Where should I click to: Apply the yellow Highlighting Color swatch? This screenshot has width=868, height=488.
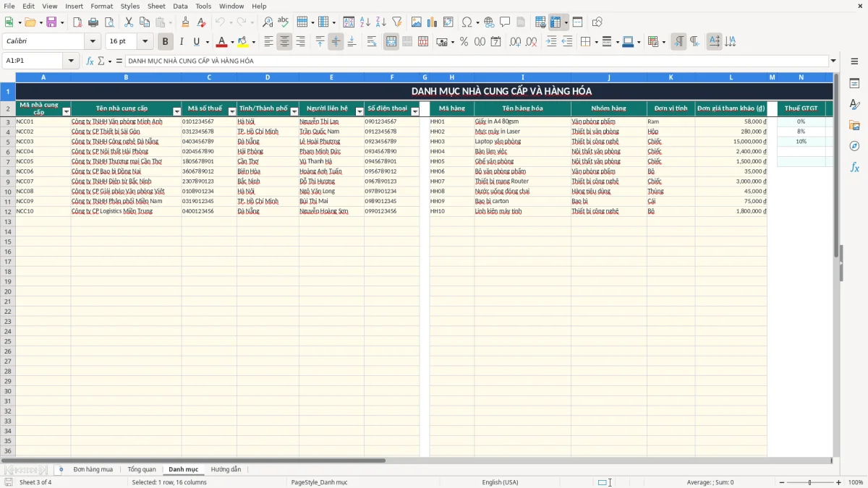click(242, 42)
